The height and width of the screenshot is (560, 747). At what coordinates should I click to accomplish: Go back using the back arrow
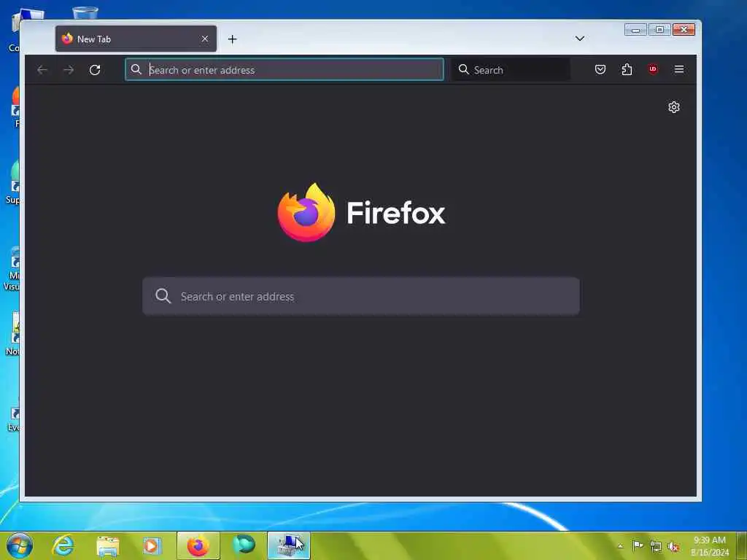pos(42,70)
